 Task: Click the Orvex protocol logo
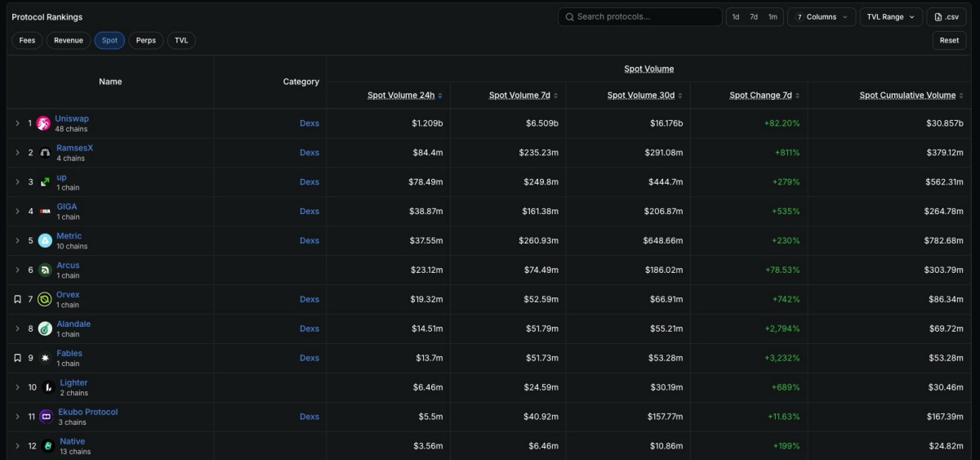click(45, 299)
